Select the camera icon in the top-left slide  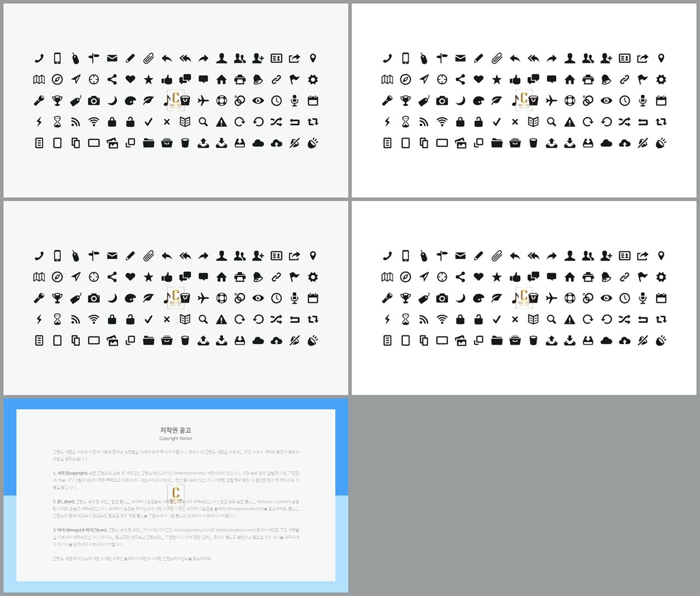tap(94, 101)
